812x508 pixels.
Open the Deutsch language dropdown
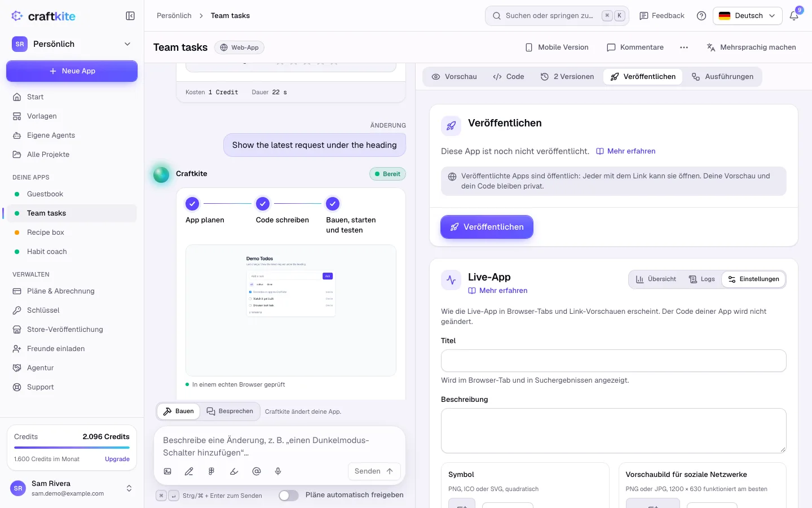(x=747, y=16)
